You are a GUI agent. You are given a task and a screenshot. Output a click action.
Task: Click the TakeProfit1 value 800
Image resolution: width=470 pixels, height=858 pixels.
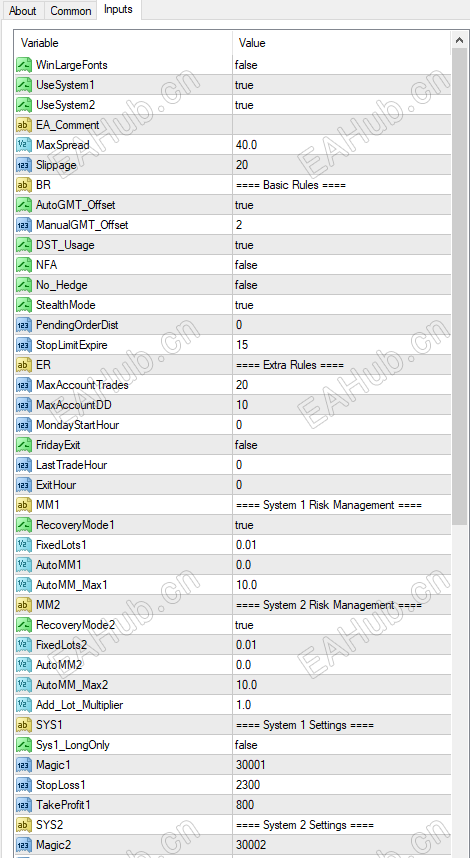pyautogui.click(x=245, y=805)
